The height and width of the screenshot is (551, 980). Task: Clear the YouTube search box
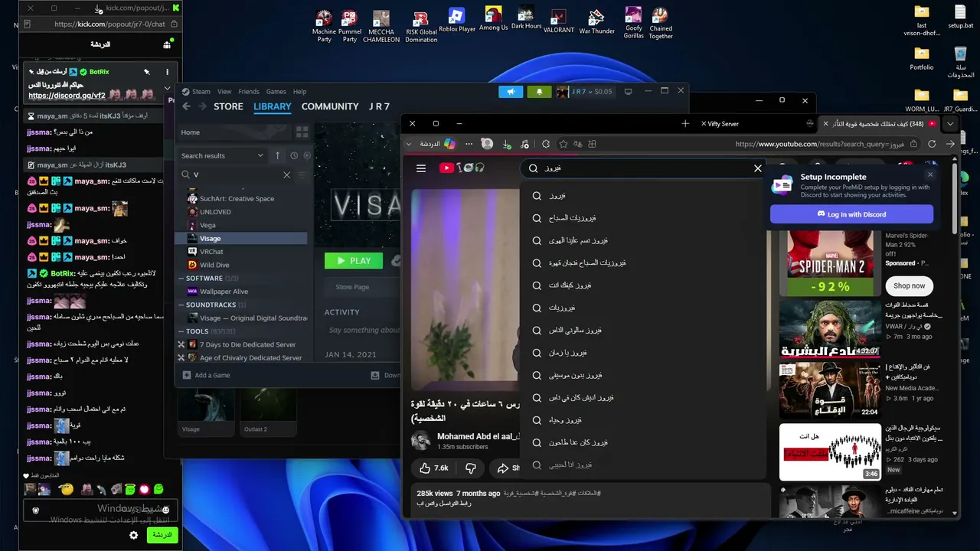coord(758,168)
